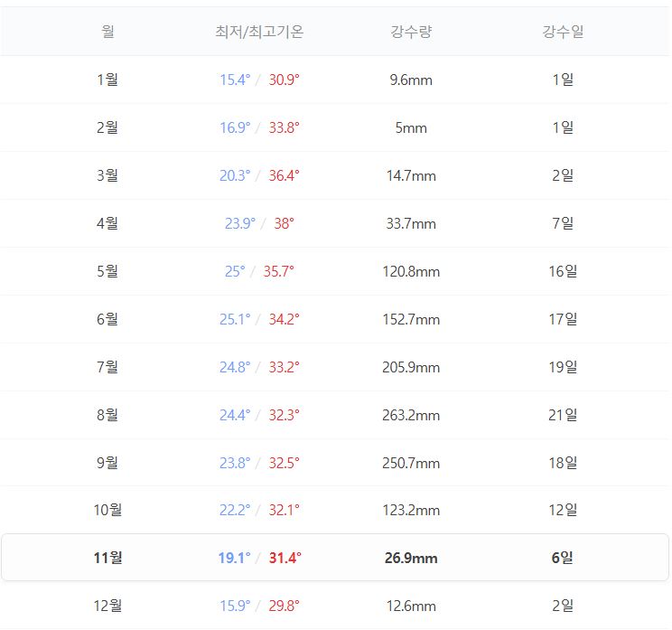Click the high temperature 38° value

pos(285,224)
